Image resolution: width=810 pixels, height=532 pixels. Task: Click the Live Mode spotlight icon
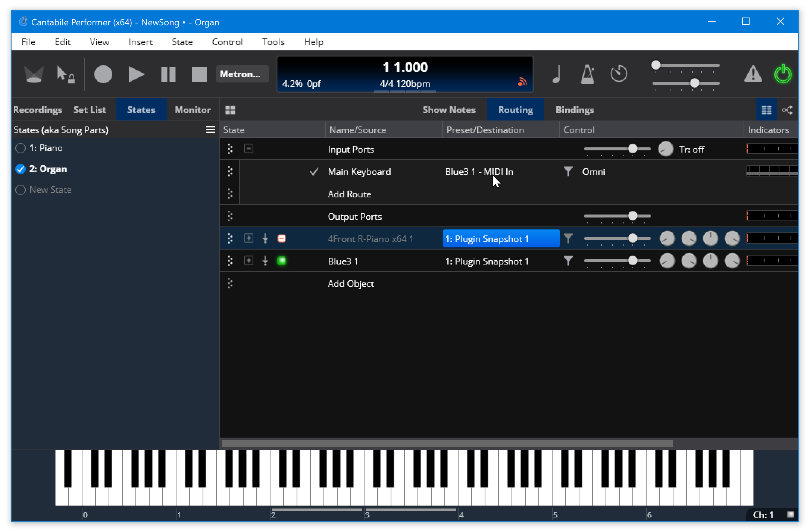point(34,74)
